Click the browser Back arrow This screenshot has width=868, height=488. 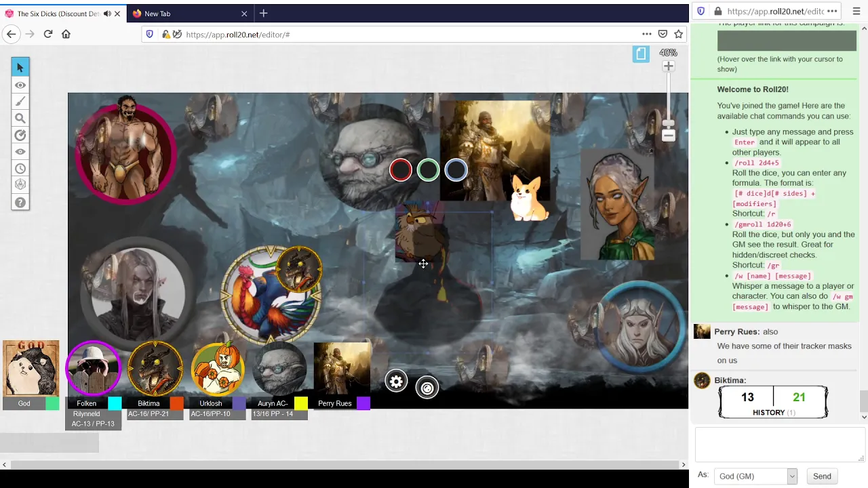[x=11, y=34]
